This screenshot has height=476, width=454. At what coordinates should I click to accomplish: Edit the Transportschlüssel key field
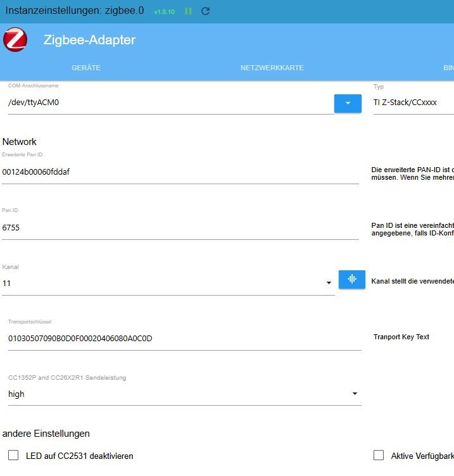click(185, 339)
